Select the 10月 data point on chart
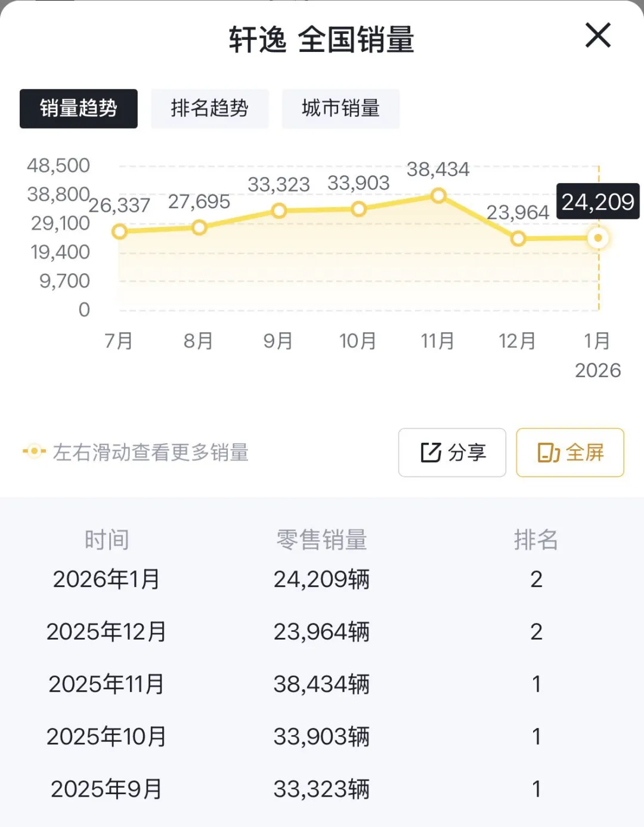 click(358, 209)
